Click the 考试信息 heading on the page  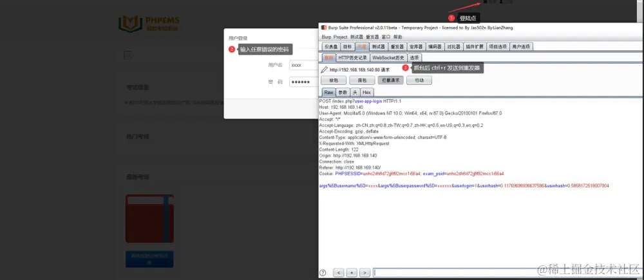[x=138, y=88]
